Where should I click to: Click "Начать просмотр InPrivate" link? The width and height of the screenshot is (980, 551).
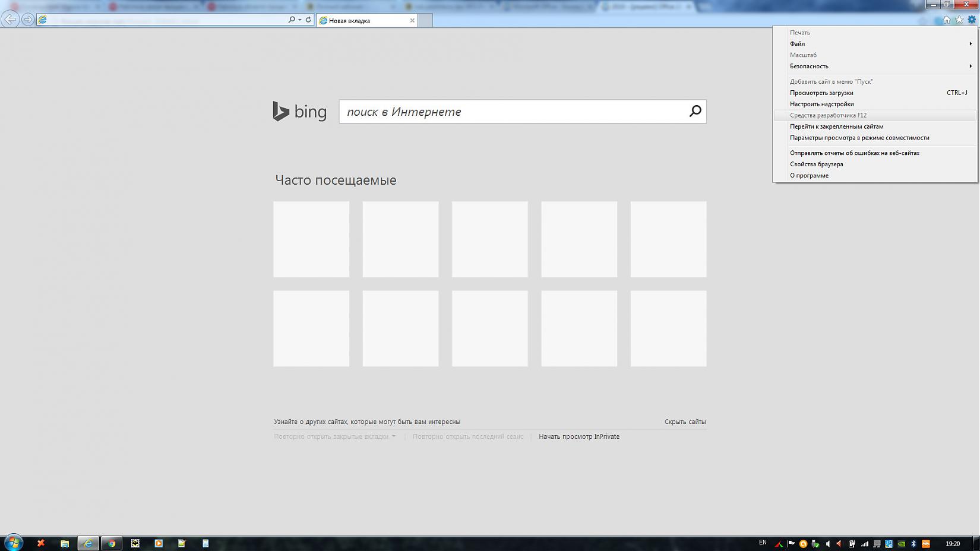tap(579, 436)
